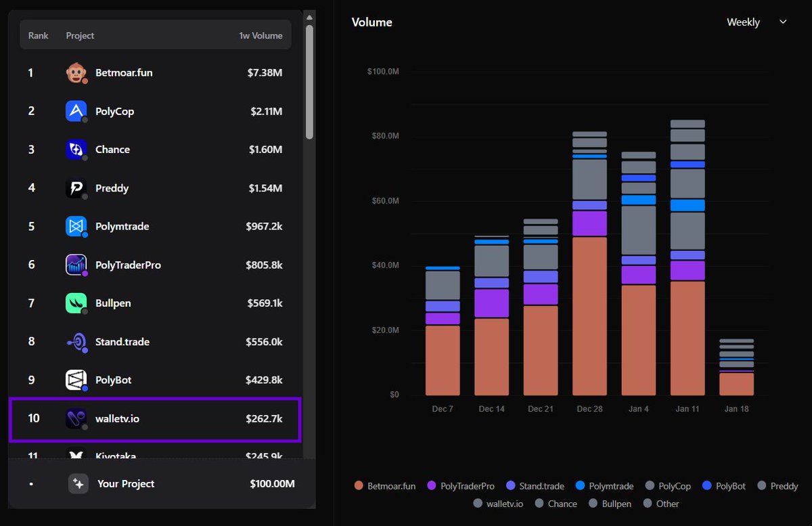Click the Stand.trade spiral icon

[75, 342]
